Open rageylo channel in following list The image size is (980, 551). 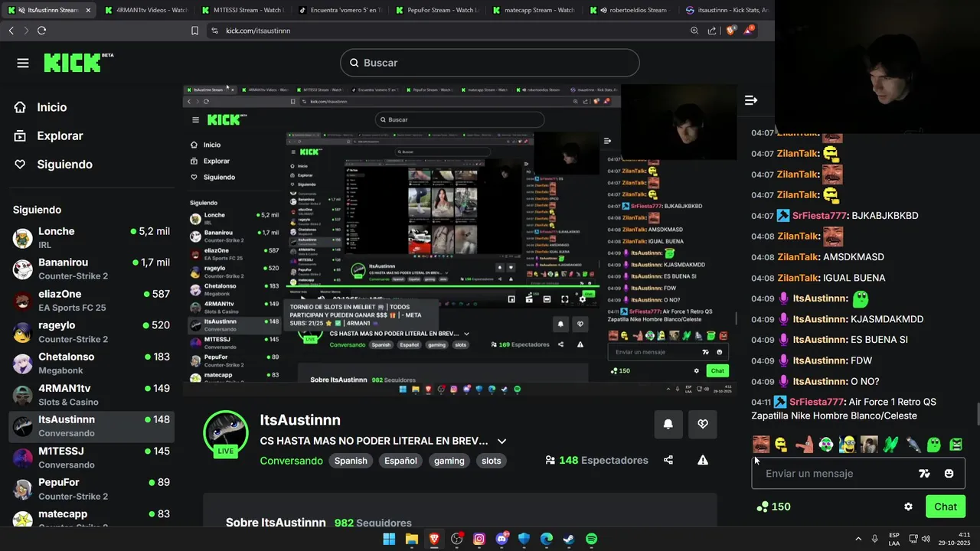coord(91,331)
